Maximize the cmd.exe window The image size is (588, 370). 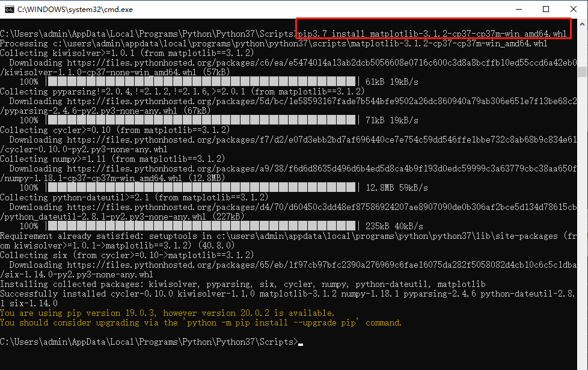coord(546,10)
